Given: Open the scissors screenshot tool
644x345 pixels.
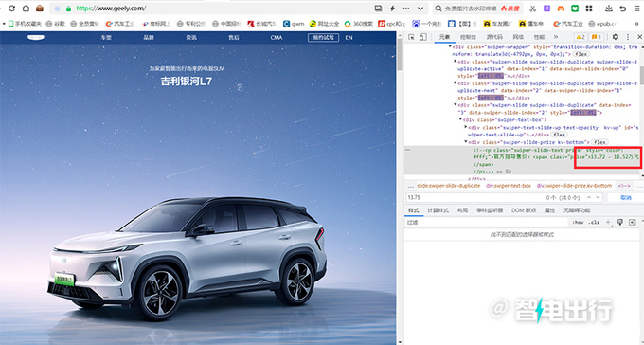Looking at the screenshot, I should (x=532, y=9).
